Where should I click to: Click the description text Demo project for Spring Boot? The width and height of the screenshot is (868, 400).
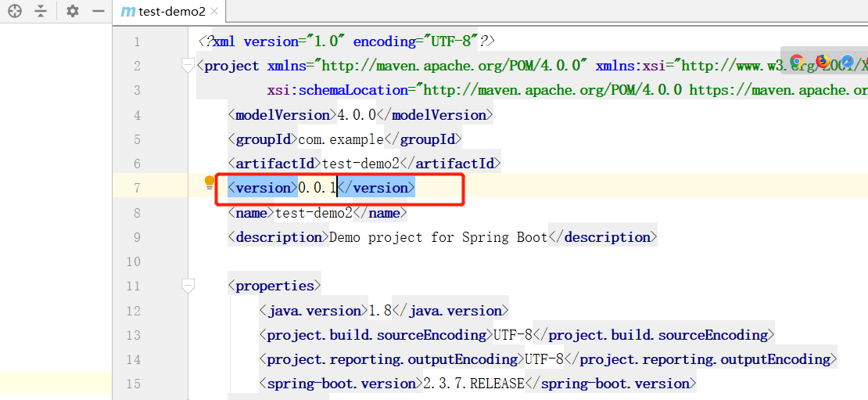coord(439,237)
